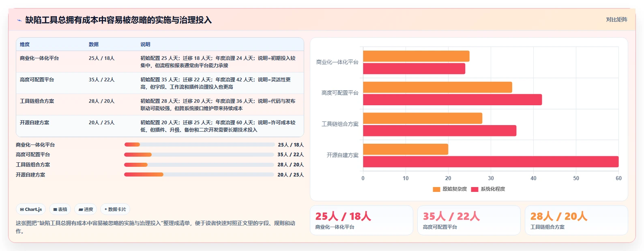
Task: Select the 进度 tag chip
Action: click(x=86, y=209)
